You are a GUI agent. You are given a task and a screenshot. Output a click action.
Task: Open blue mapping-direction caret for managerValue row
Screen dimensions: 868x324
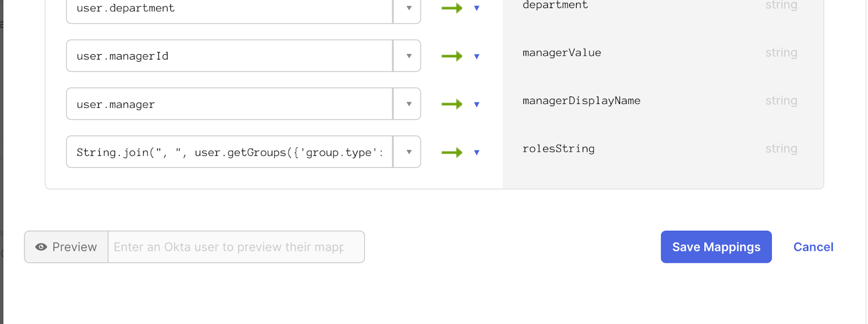click(x=477, y=56)
